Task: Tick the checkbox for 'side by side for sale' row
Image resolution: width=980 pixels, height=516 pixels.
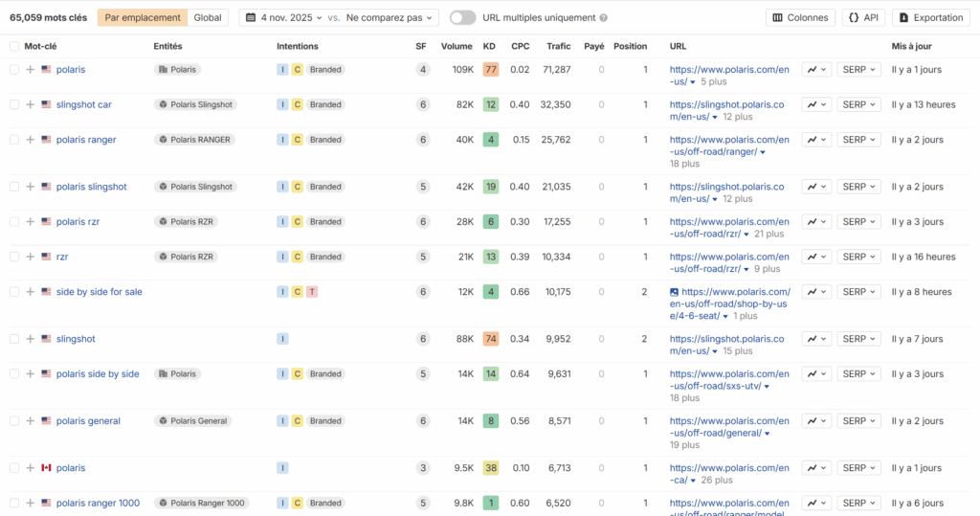Action: click(14, 291)
